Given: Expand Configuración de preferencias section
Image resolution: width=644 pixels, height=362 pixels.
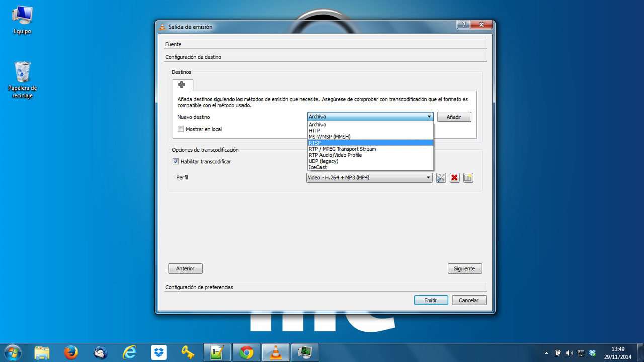Looking at the screenshot, I should (325, 287).
